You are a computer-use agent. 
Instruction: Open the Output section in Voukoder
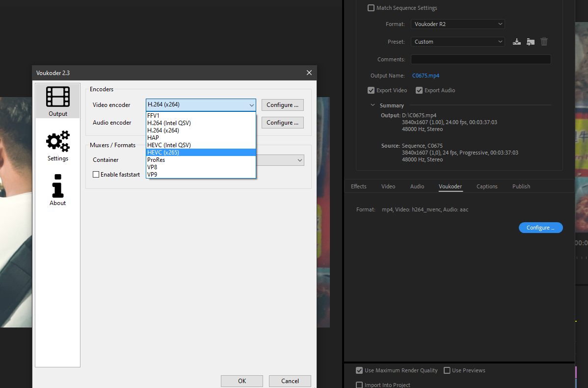[x=57, y=101]
